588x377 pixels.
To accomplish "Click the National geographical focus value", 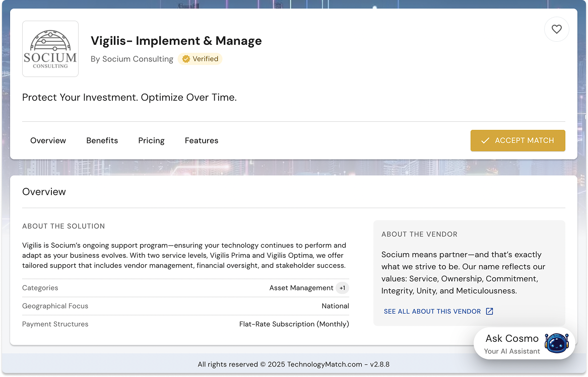I will pyautogui.click(x=335, y=306).
